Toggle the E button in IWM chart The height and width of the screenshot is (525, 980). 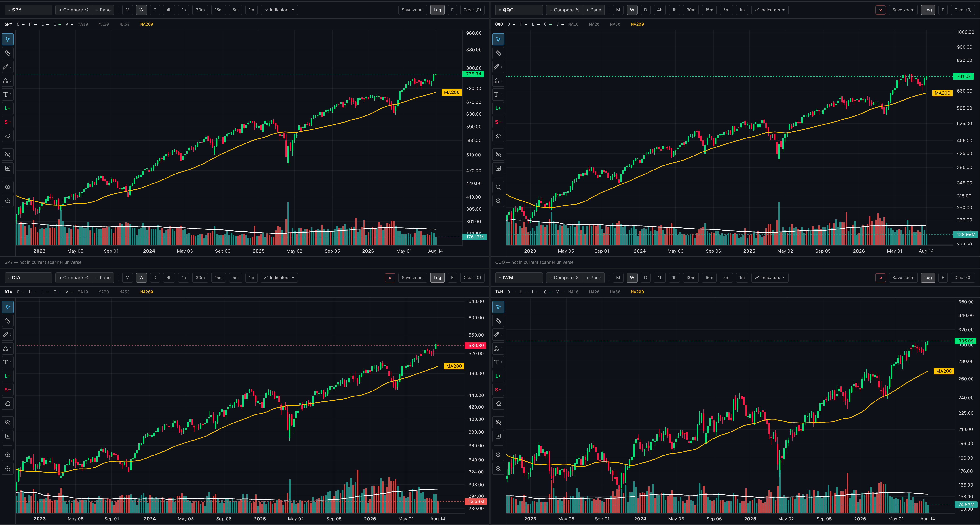point(943,278)
